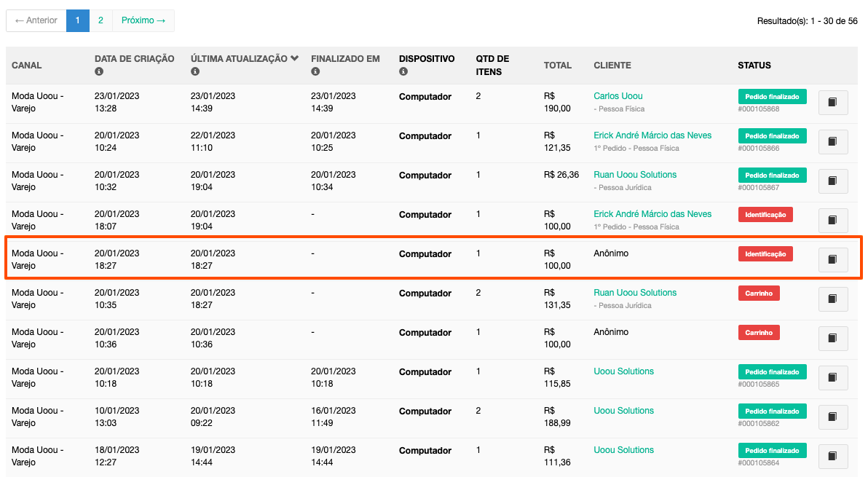The image size is (868, 477).
Task: Click Pedido finalizado badge for #000105862
Action: tap(772, 411)
